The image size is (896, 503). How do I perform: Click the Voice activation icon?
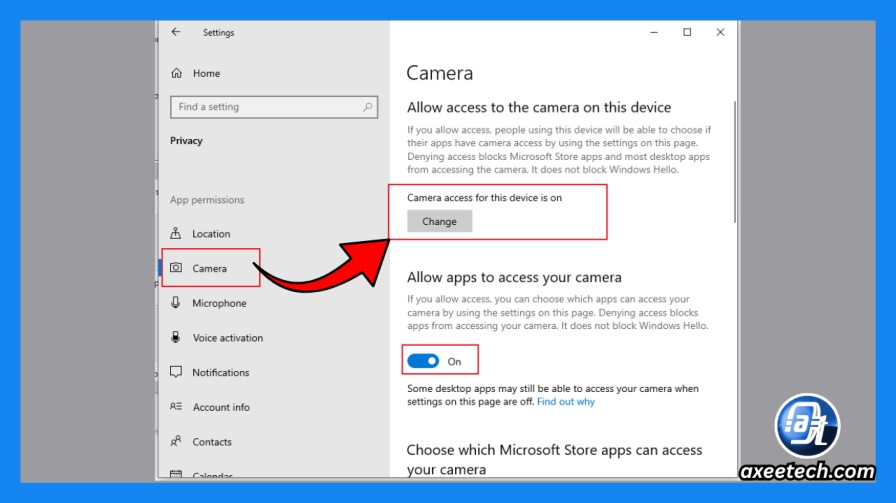pyautogui.click(x=175, y=337)
